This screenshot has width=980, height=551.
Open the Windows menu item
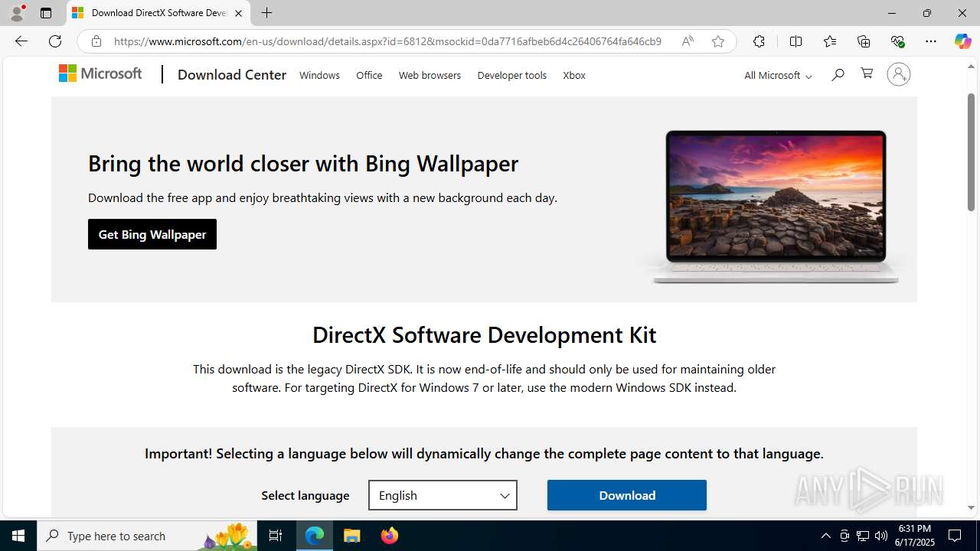click(x=319, y=75)
